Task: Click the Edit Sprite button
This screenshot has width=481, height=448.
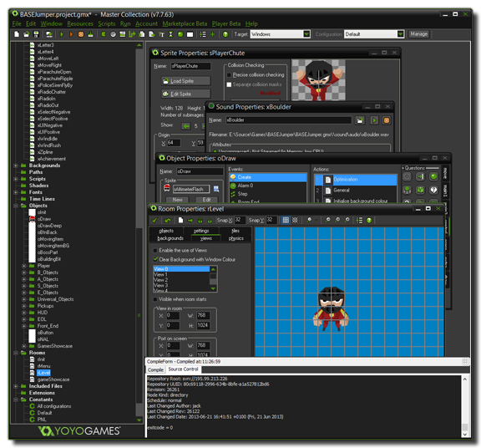Action: pos(186,94)
